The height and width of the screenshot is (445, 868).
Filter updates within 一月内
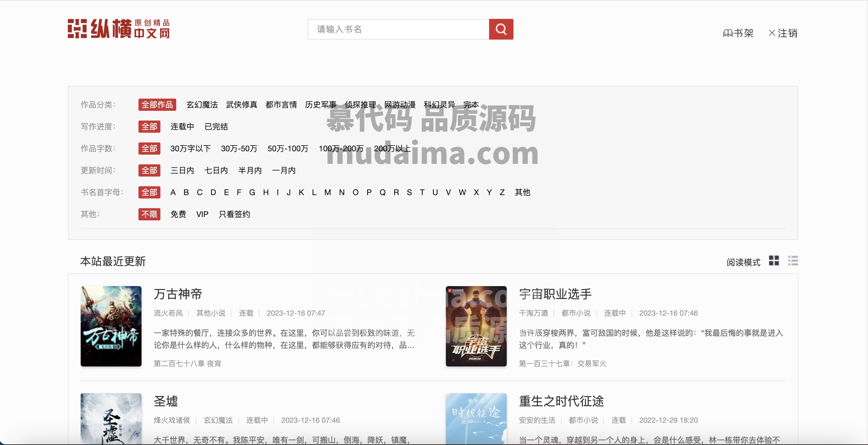pos(284,170)
